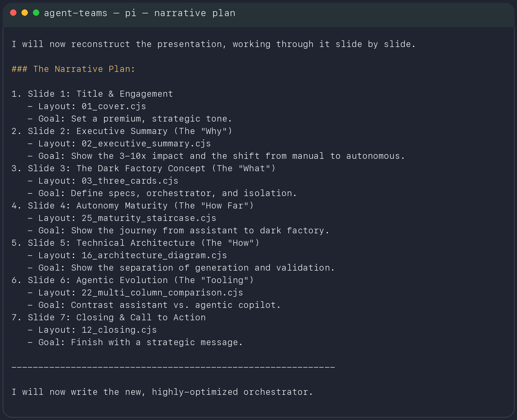517x420 pixels.
Task: Select the 03_three_cards.cjs layout filename
Action: 130,181
